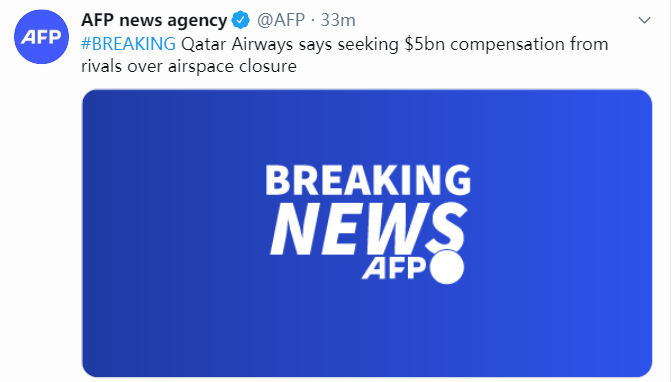672x382 pixels.
Task: Visit the @AFP handle
Action: (x=281, y=20)
